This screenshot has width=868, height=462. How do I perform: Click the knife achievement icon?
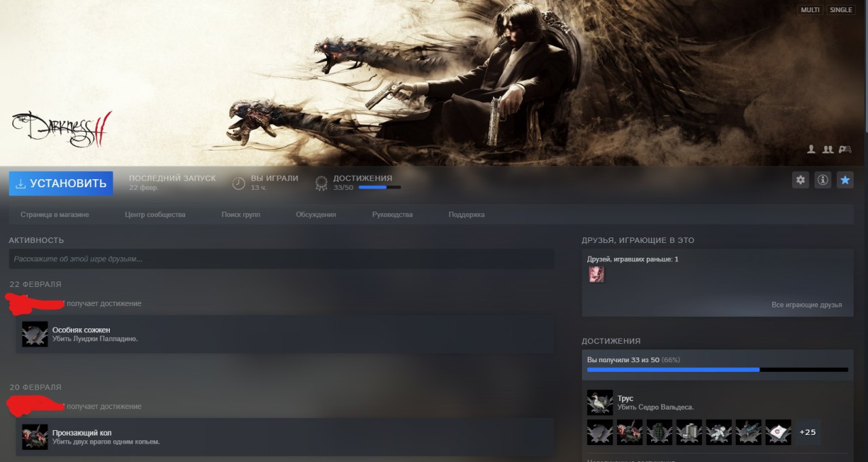[600, 432]
